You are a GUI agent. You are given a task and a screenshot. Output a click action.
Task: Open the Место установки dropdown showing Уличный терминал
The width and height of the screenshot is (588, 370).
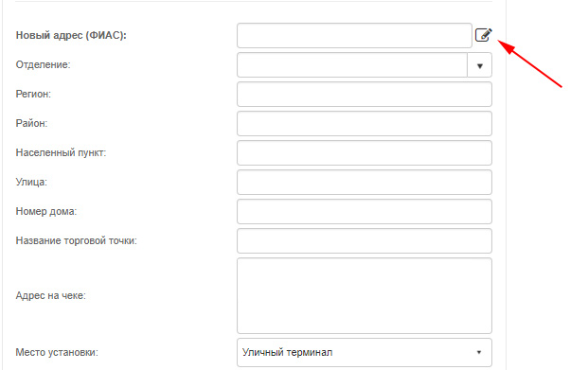pyautogui.click(x=365, y=352)
